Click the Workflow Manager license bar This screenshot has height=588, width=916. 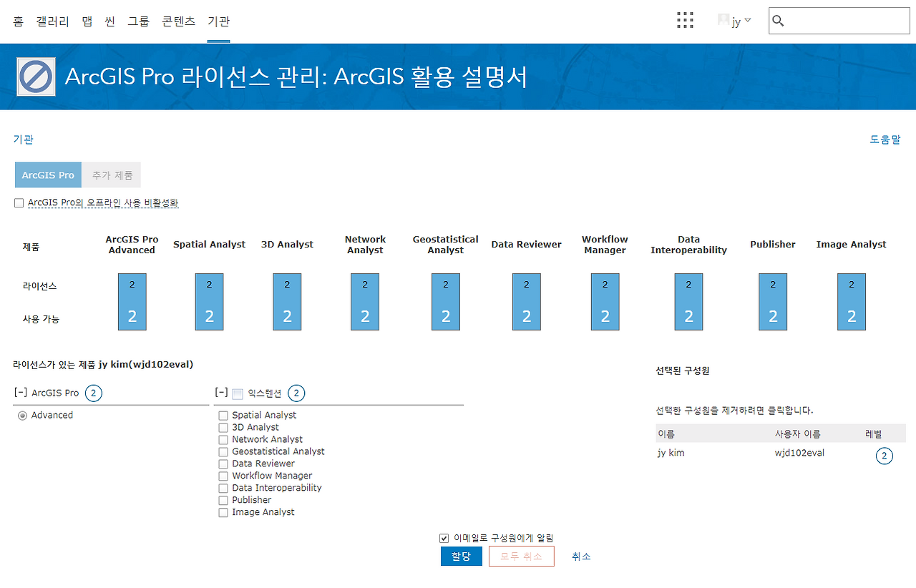[605, 302]
